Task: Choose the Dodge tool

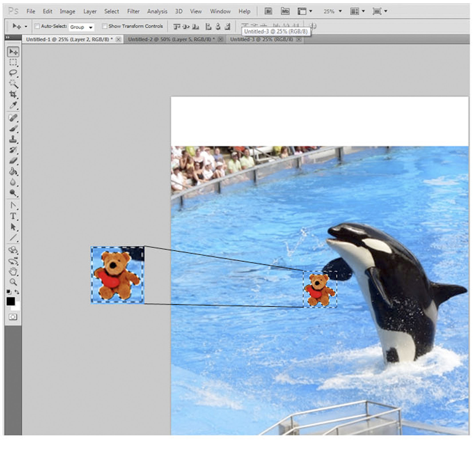Action: [x=13, y=193]
